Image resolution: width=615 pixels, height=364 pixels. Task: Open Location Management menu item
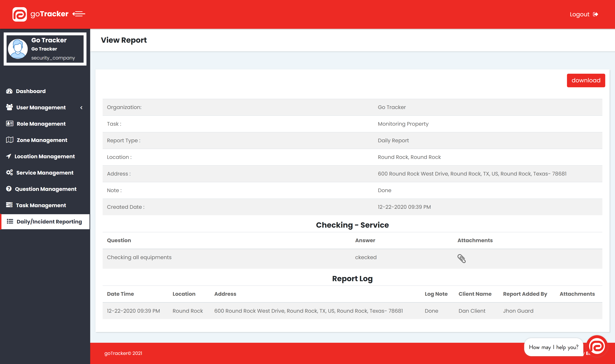pos(45,157)
